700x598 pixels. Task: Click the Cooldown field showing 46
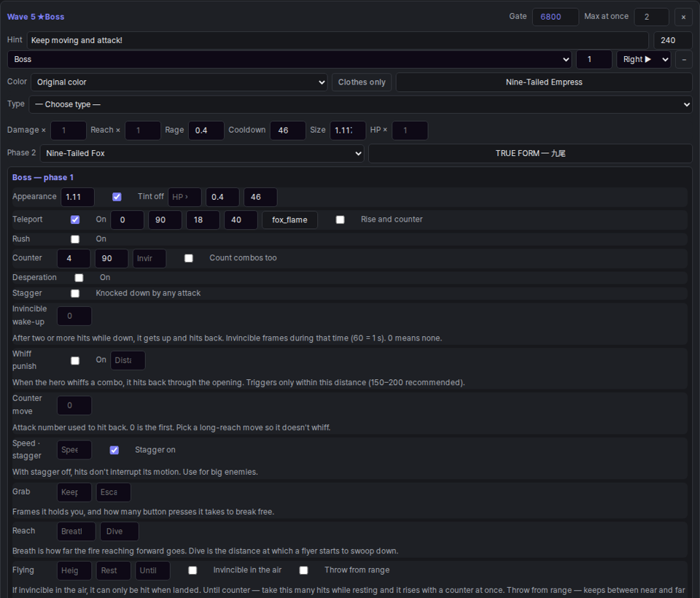pos(287,131)
